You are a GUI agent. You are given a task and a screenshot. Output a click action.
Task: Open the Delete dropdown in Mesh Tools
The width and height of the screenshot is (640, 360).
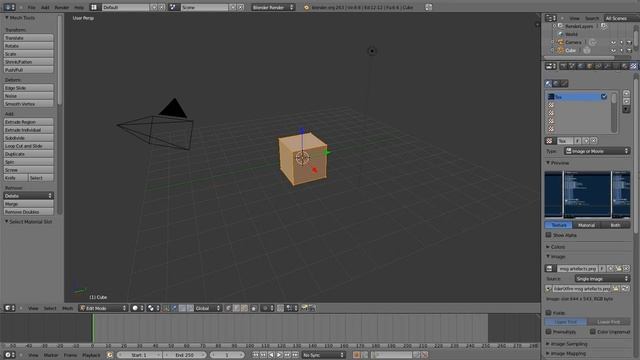(x=29, y=196)
